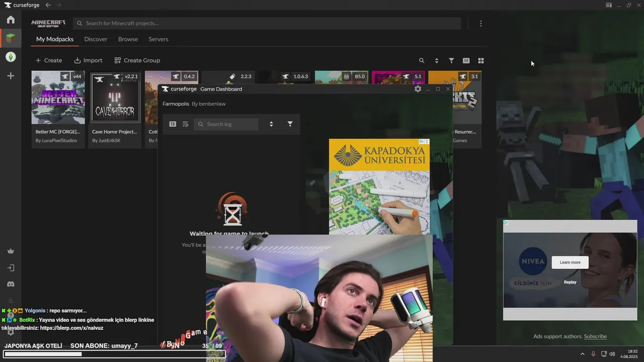This screenshot has height=362, width=644.
Task: Select The Sims 4 game icon
Action: (11, 57)
